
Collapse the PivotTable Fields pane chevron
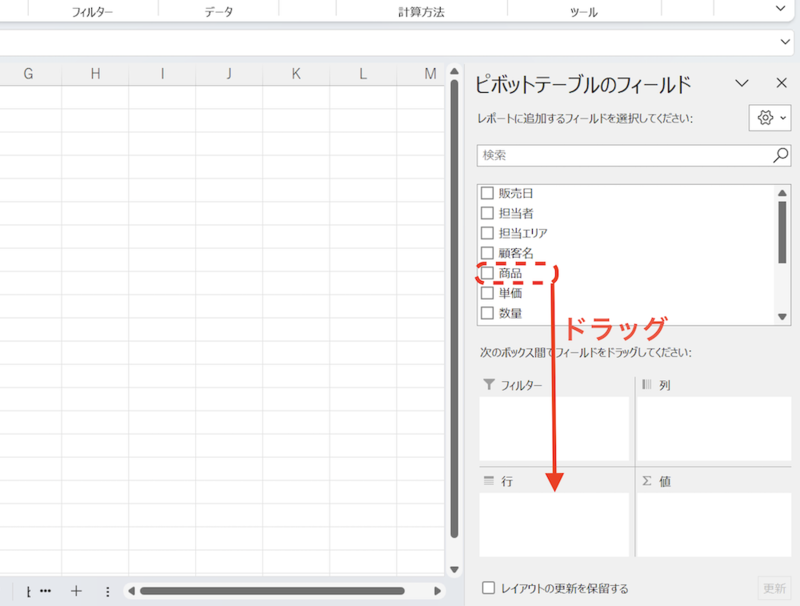pos(742,83)
